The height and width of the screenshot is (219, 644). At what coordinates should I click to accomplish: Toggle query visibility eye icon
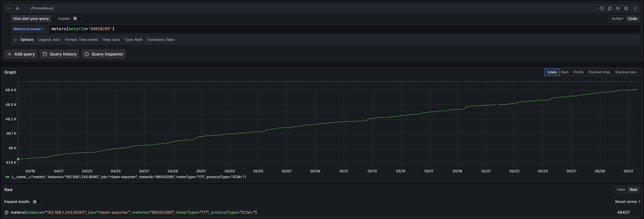pyautogui.click(x=618, y=8)
